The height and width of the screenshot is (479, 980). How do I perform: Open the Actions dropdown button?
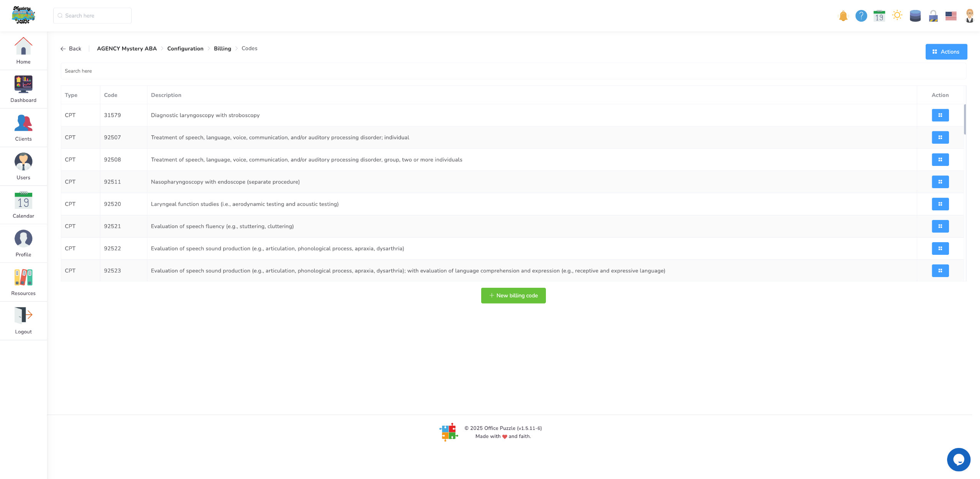click(946, 52)
